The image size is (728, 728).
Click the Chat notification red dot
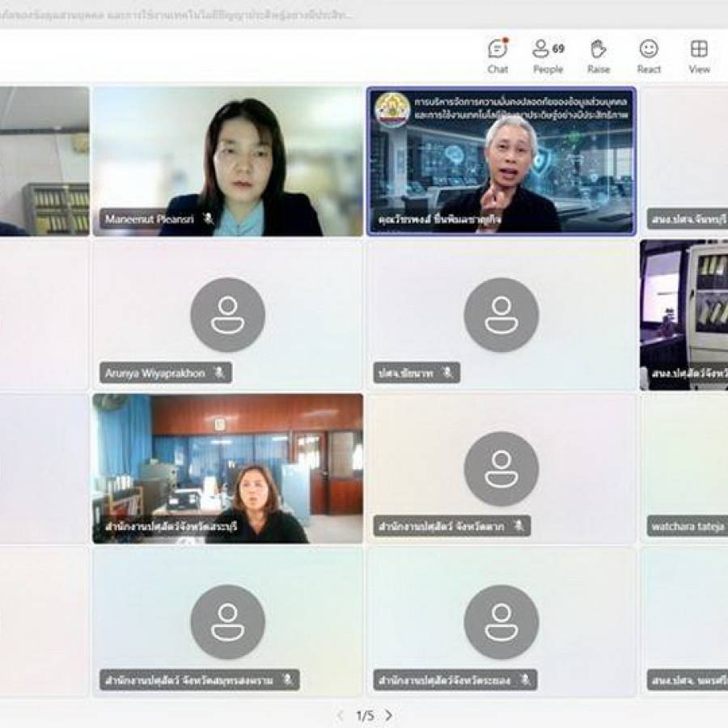pos(506,40)
